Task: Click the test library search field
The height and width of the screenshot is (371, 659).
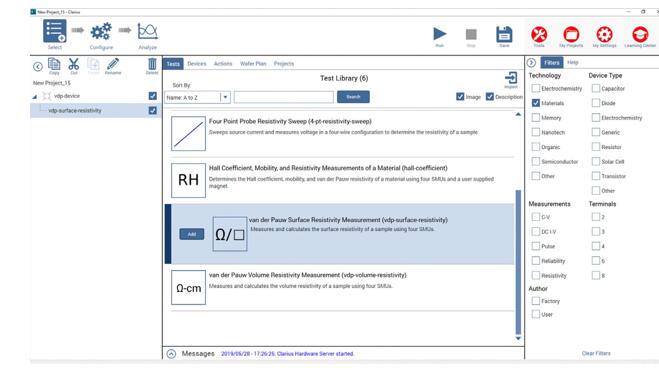Action: click(284, 97)
